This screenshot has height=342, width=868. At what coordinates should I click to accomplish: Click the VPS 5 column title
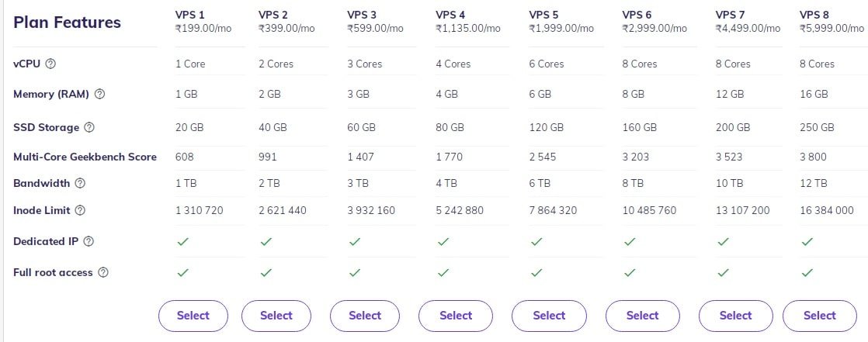point(543,15)
